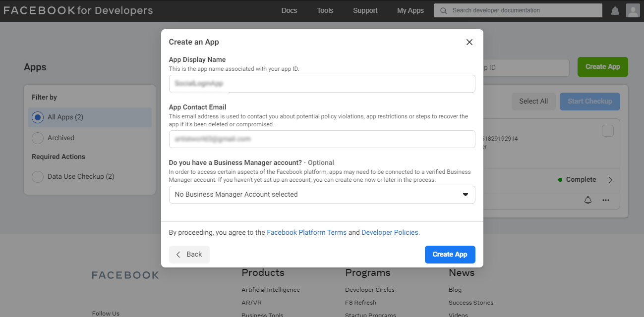
Task: Open the Blog footer link
Action: (x=455, y=290)
